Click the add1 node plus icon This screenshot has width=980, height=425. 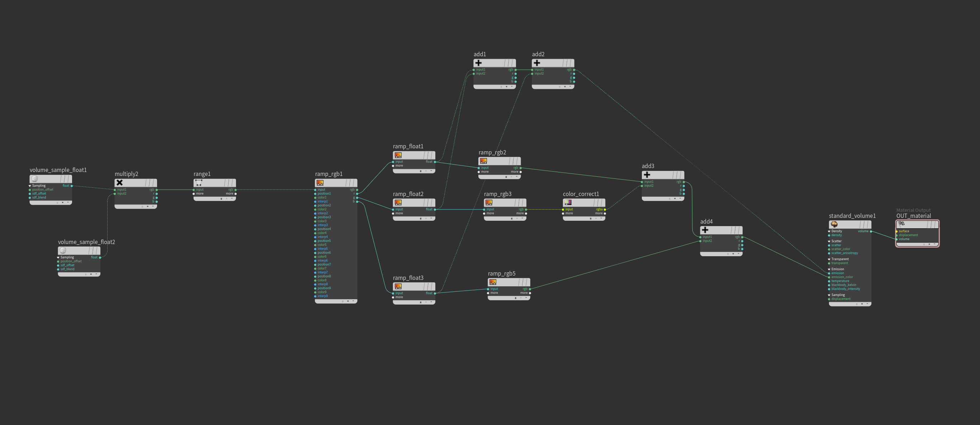pos(478,63)
